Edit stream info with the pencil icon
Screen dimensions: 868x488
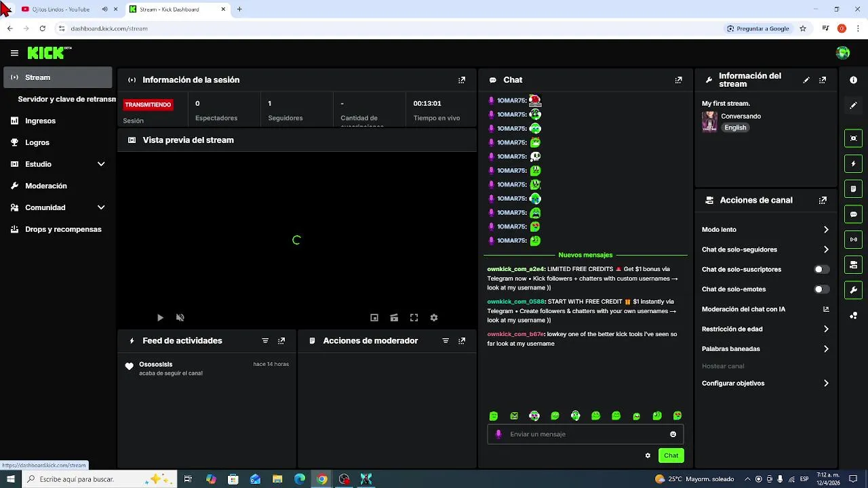pyautogui.click(x=806, y=80)
